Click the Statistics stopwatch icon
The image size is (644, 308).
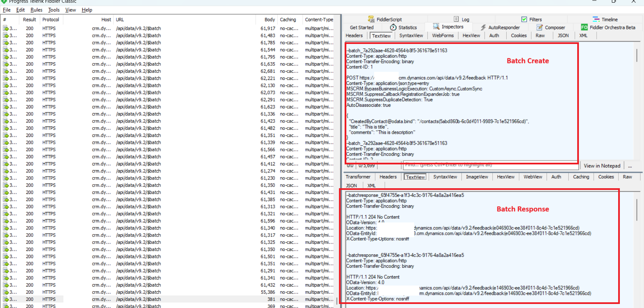coord(393,27)
